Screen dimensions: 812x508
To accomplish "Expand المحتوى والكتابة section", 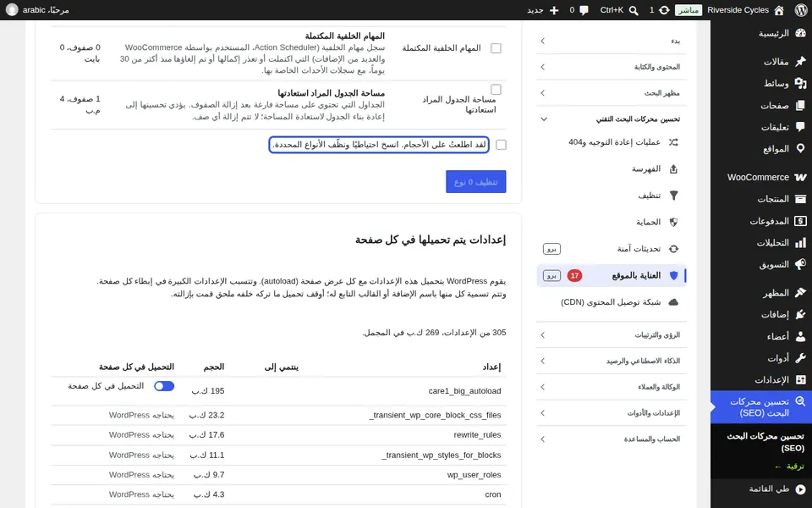I will [612, 67].
